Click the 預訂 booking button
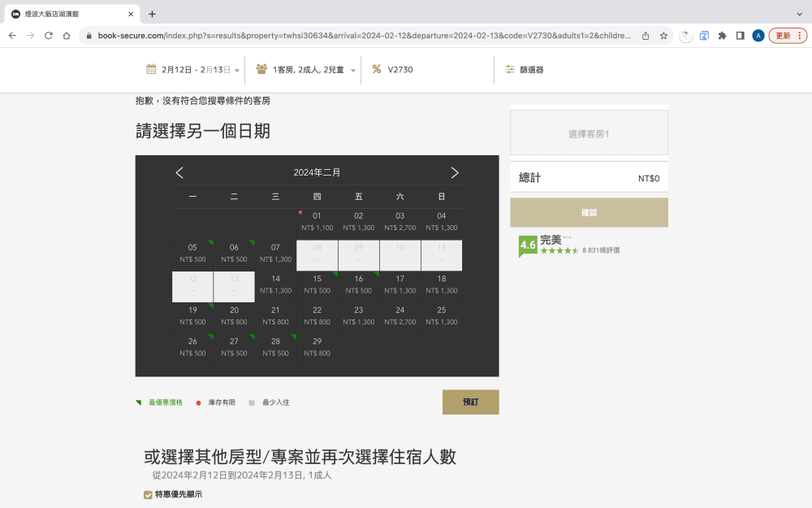The image size is (812, 508). tap(470, 402)
